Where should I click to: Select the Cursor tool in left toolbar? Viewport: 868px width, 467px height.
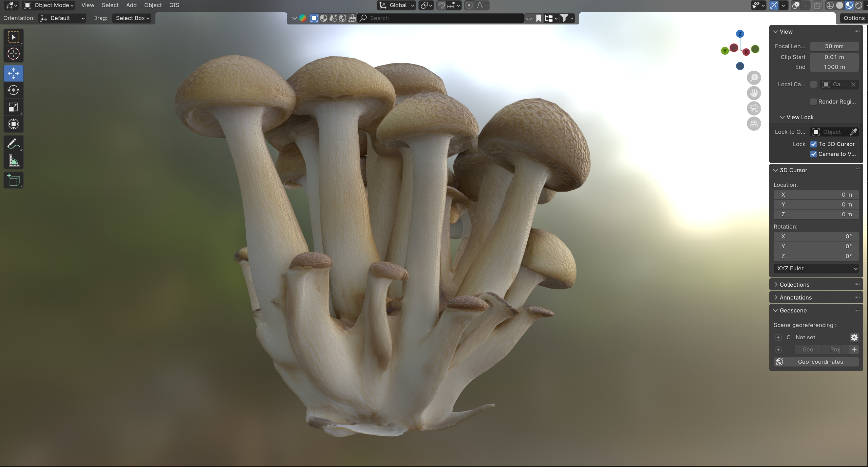(x=14, y=54)
